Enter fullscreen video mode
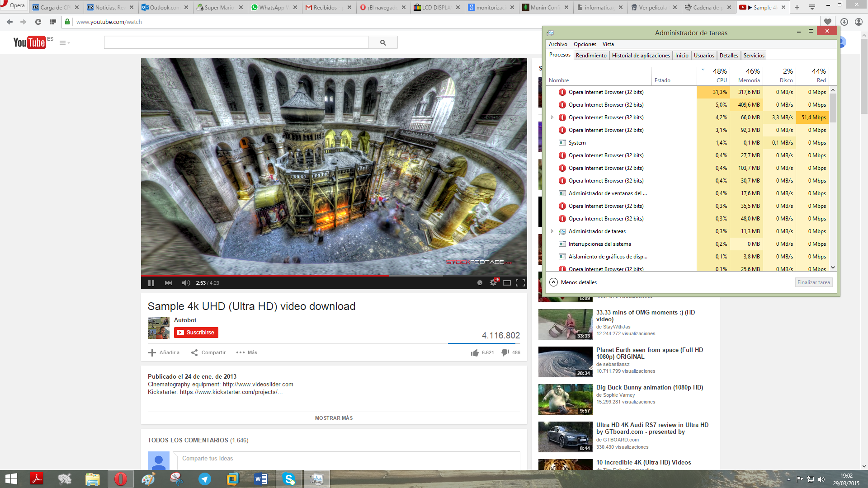 (x=520, y=283)
